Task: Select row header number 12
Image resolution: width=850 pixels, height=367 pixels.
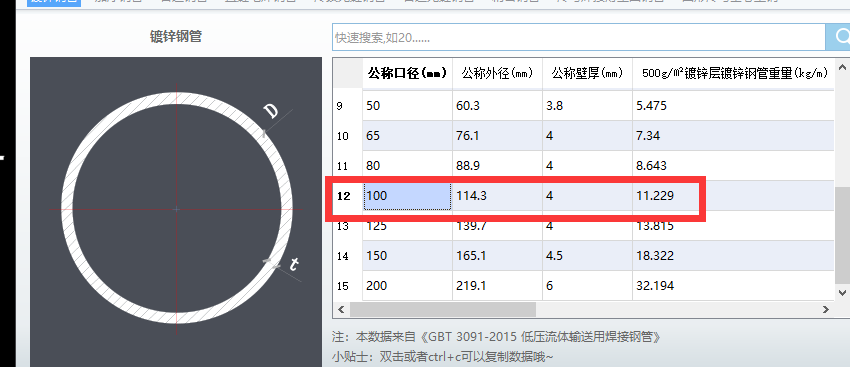Action: (x=347, y=196)
